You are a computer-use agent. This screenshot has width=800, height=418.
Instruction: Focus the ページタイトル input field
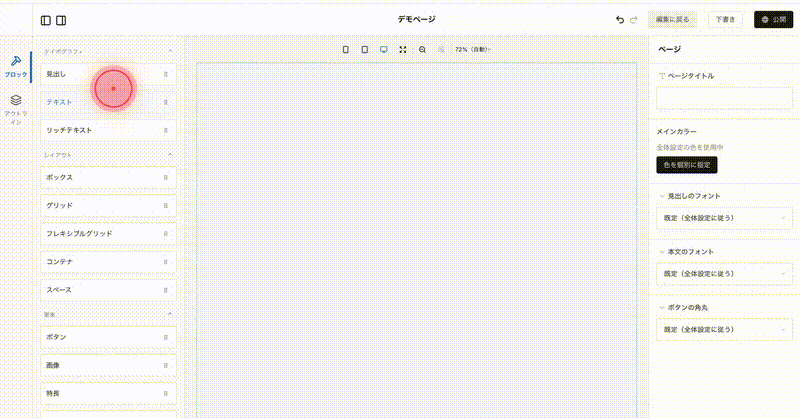724,99
